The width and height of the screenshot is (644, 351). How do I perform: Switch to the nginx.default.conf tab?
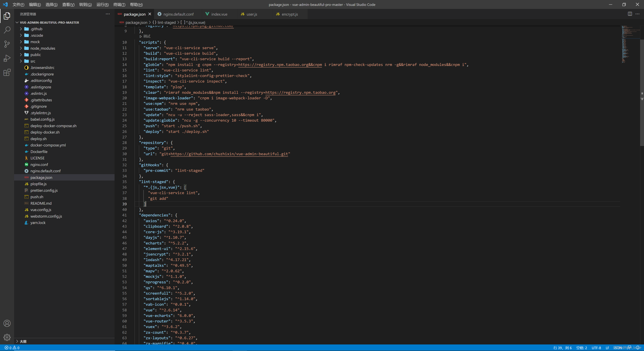[x=179, y=14]
